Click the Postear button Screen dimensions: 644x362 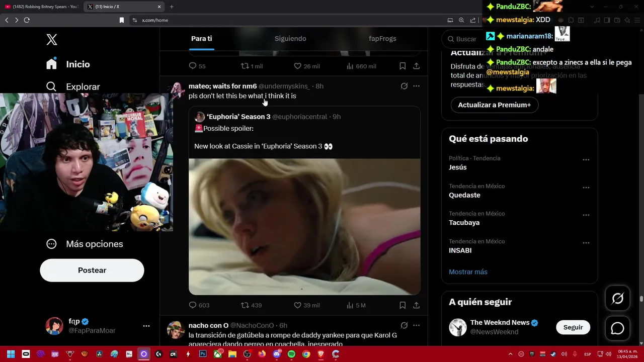[x=92, y=270]
